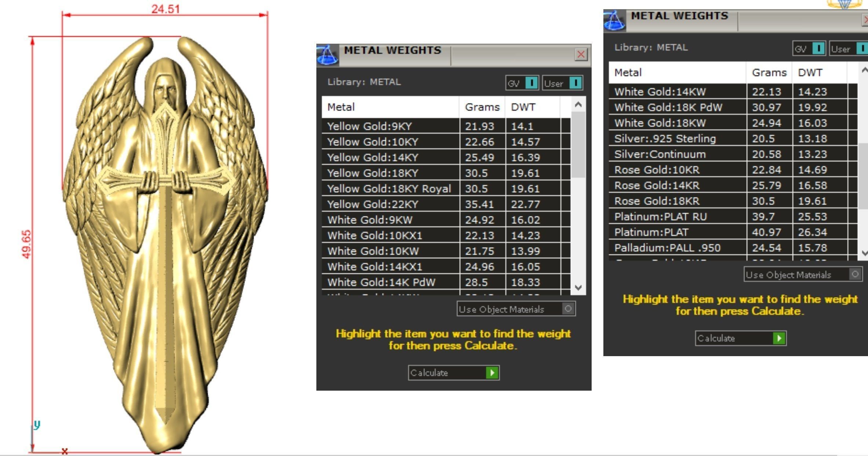Click up arrow of left list scrollbar
This screenshot has height=456, width=868.
click(578, 105)
